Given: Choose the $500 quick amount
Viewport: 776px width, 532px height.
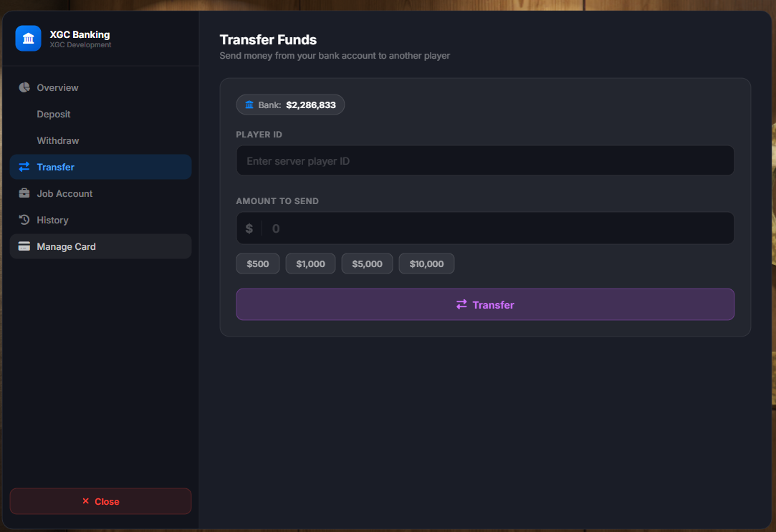Looking at the screenshot, I should click(258, 263).
